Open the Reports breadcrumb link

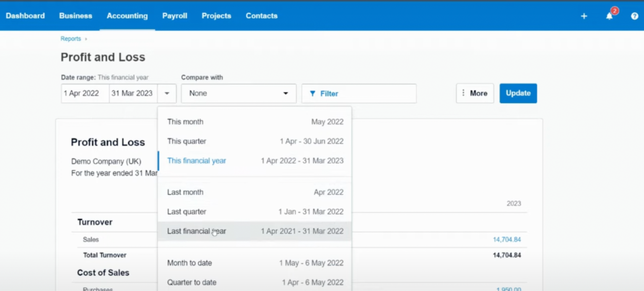point(70,38)
